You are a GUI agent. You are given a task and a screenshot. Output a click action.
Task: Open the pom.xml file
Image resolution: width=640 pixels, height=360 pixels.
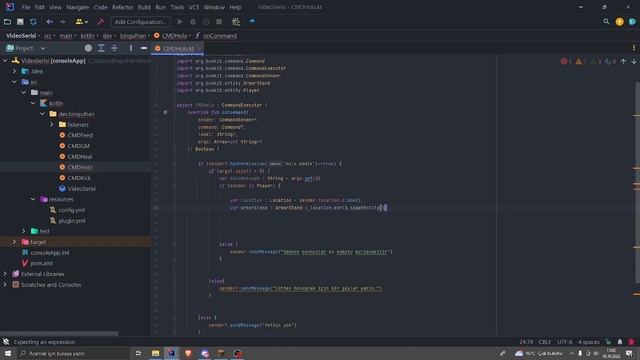tap(42, 263)
